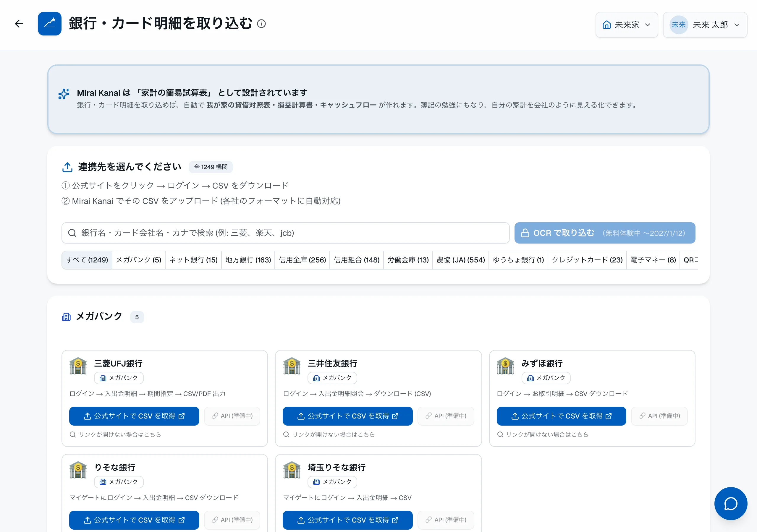
Task: Click API (準備中) for りそな銀行
Action: 232,520
